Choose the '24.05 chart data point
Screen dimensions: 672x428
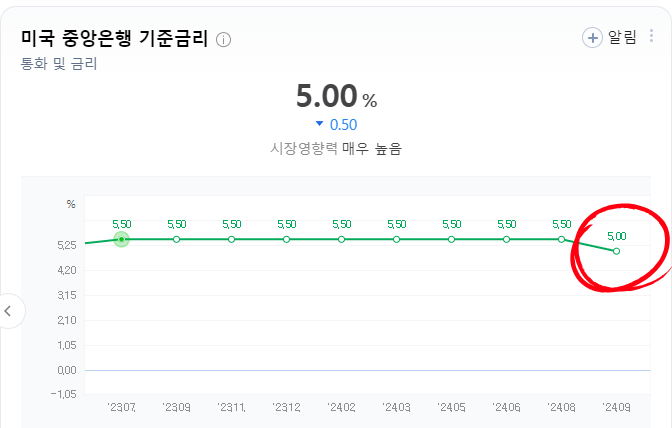coord(451,240)
